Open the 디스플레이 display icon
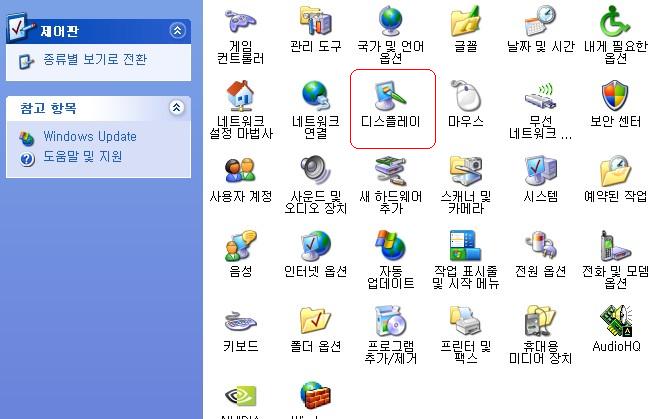This screenshot has width=660, height=419. [x=391, y=96]
